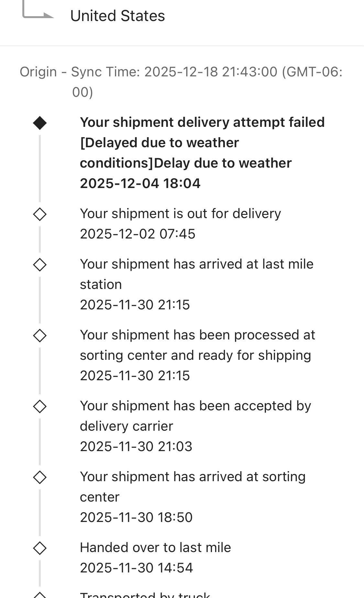Select the diamond for accepted by delivery carrier
This screenshot has height=598, width=364.
[x=40, y=406]
